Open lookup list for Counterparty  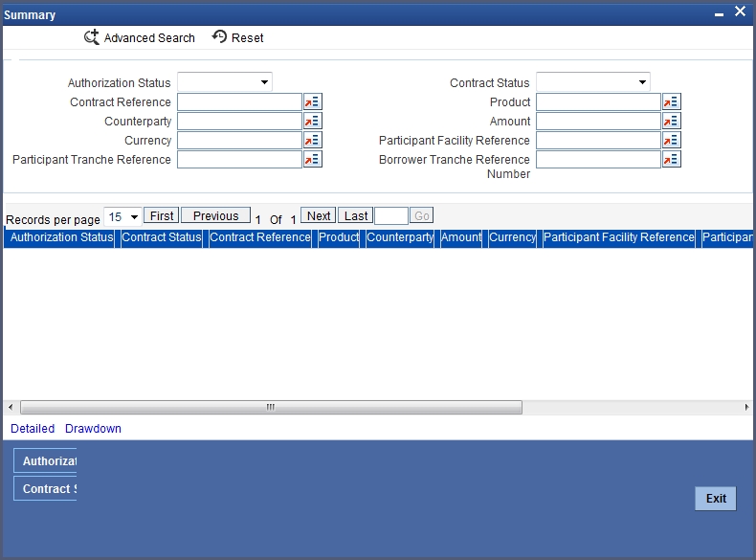pos(312,121)
